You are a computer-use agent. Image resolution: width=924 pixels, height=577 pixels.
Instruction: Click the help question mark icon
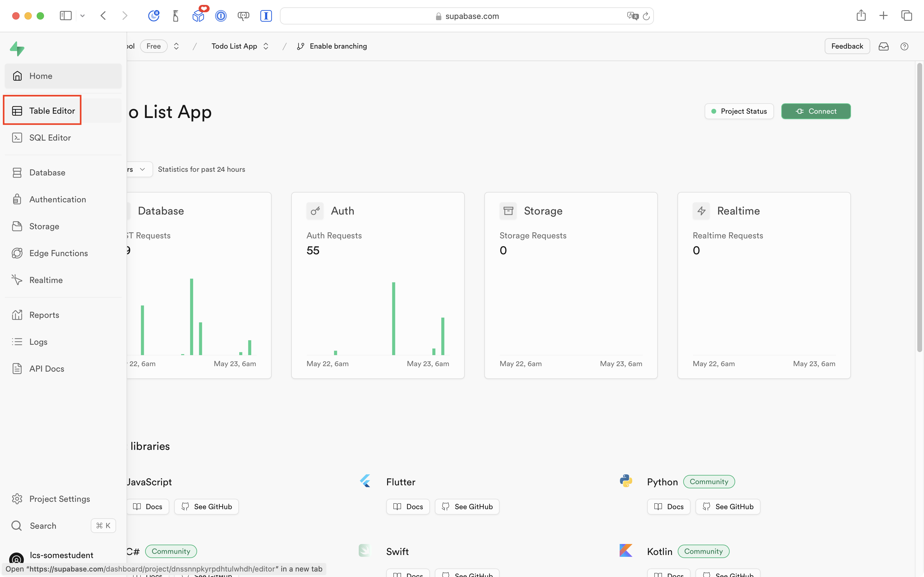coord(904,46)
